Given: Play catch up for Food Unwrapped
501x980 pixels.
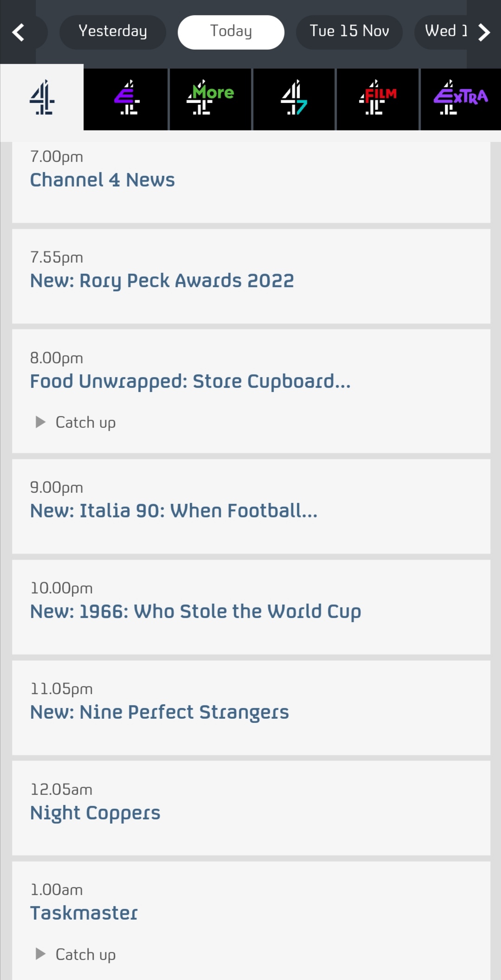Looking at the screenshot, I should coord(76,422).
